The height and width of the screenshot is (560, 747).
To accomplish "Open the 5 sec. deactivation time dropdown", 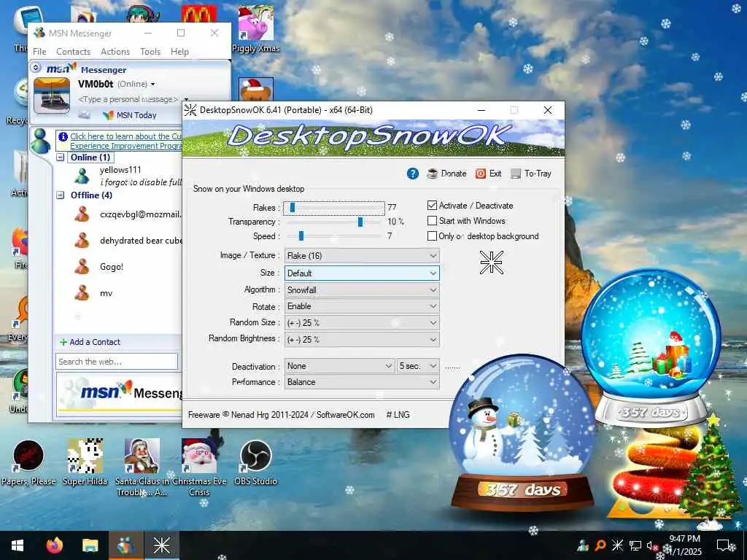I will click(418, 366).
